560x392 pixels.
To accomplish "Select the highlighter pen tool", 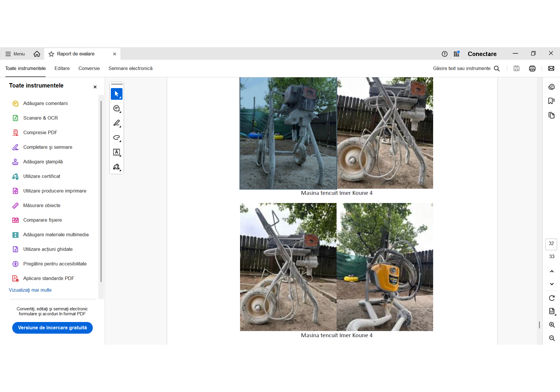I will (116, 123).
